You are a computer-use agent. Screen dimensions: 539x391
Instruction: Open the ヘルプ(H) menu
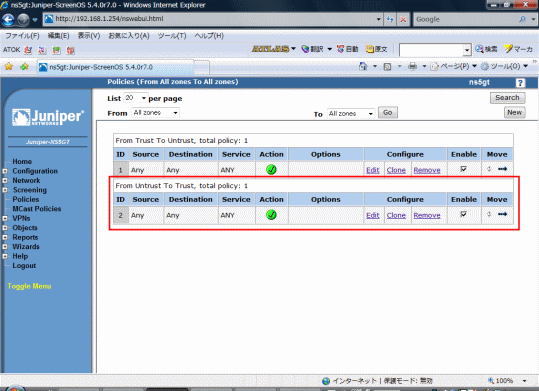pos(209,36)
